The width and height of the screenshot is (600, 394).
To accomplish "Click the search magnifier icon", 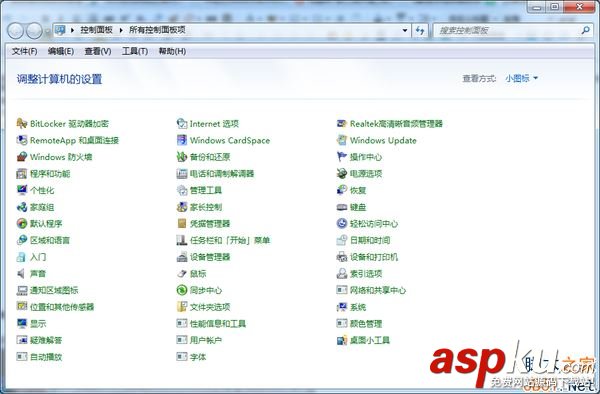I will coord(585,30).
